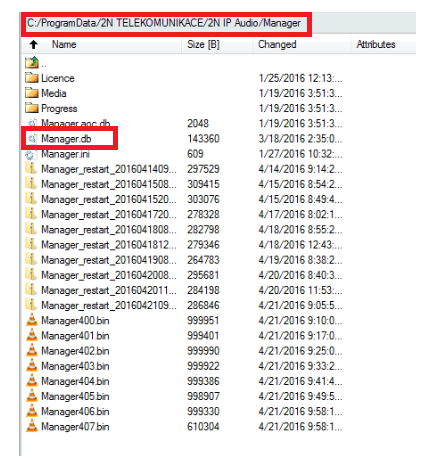This screenshot has height=459, width=430.
Task: Select VLC cone icon of Manager403.bin
Action: point(32,365)
